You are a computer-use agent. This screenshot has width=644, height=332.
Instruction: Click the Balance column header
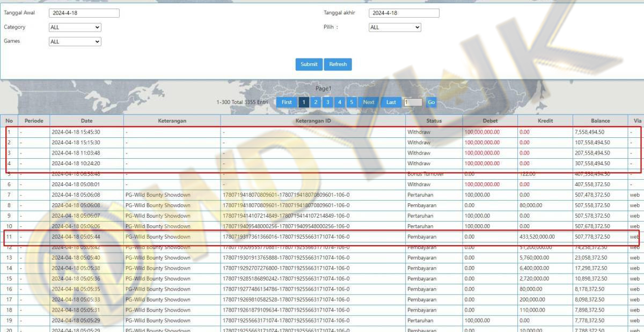click(600, 121)
